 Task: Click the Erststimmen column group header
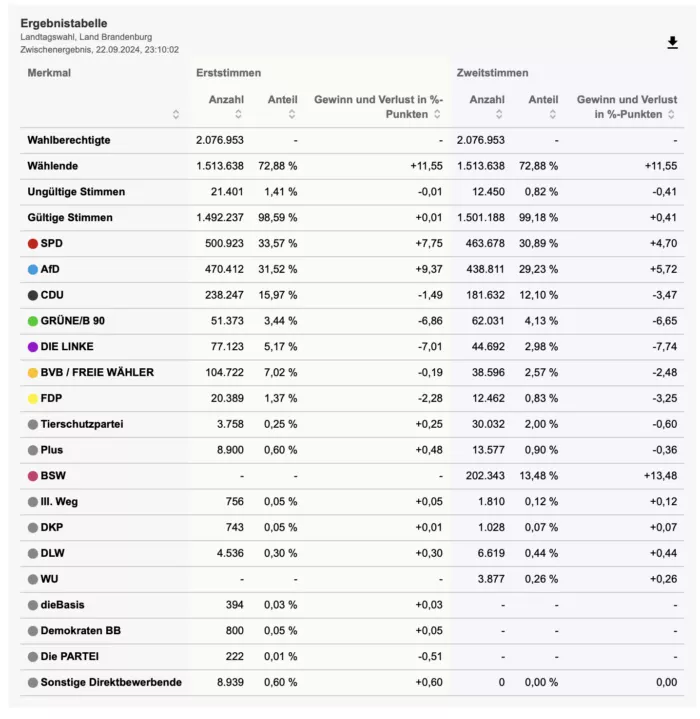[x=228, y=73]
